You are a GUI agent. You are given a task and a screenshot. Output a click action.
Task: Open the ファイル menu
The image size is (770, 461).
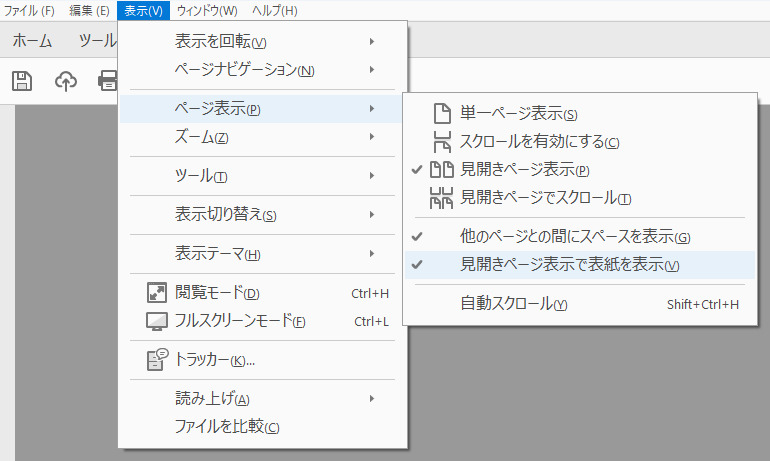click(30, 11)
